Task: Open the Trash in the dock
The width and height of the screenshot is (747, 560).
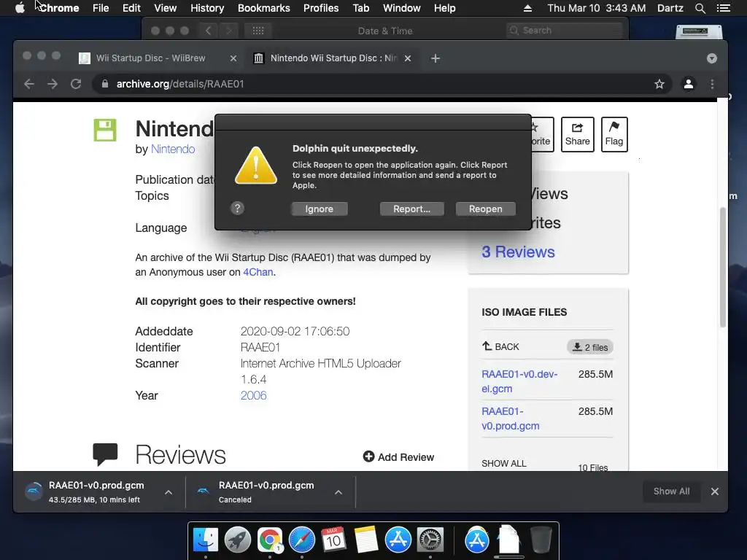Action: [x=541, y=540]
